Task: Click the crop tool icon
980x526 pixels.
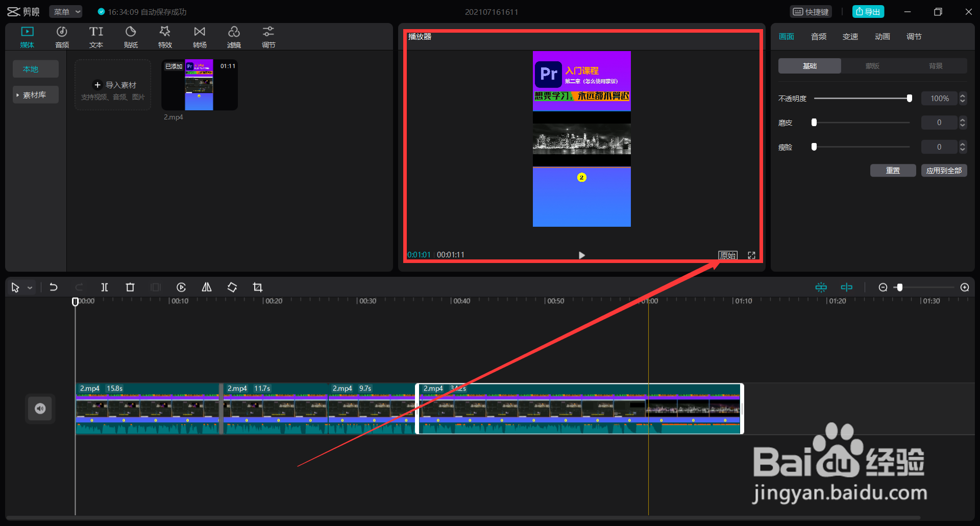Action: click(x=258, y=288)
